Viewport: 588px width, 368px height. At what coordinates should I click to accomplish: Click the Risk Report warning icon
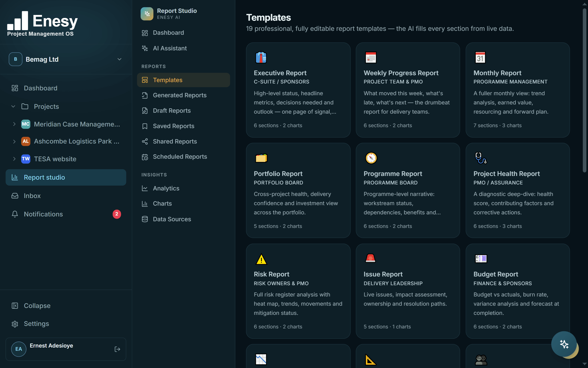(x=261, y=259)
